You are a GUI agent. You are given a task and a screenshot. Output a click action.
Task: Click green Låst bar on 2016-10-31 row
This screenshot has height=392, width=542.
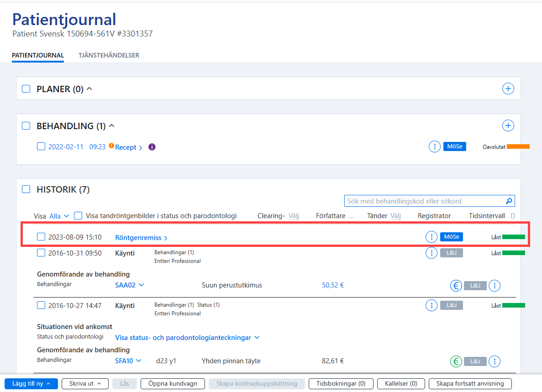click(514, 253)
